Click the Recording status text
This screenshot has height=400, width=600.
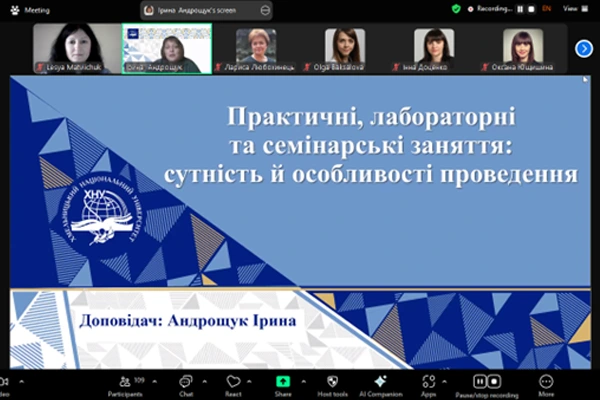click(494, 9)
